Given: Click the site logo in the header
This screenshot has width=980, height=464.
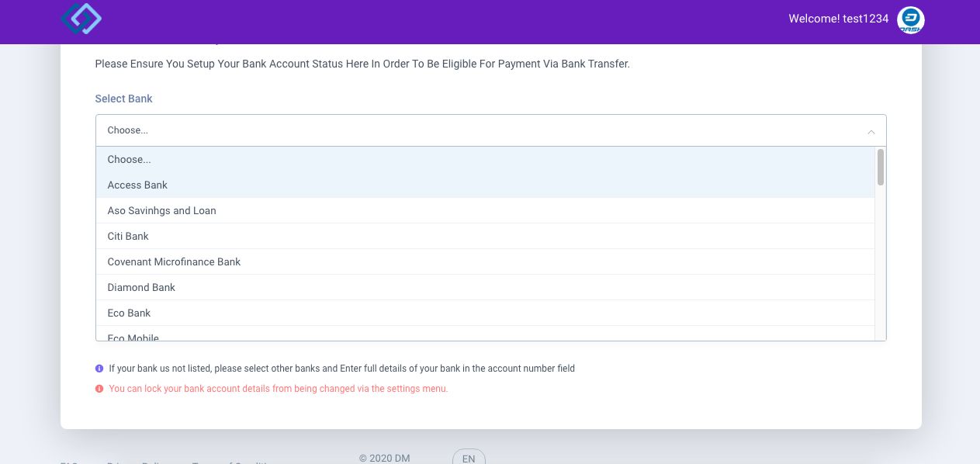Looking at the screenshot, I should pos(81,19).
